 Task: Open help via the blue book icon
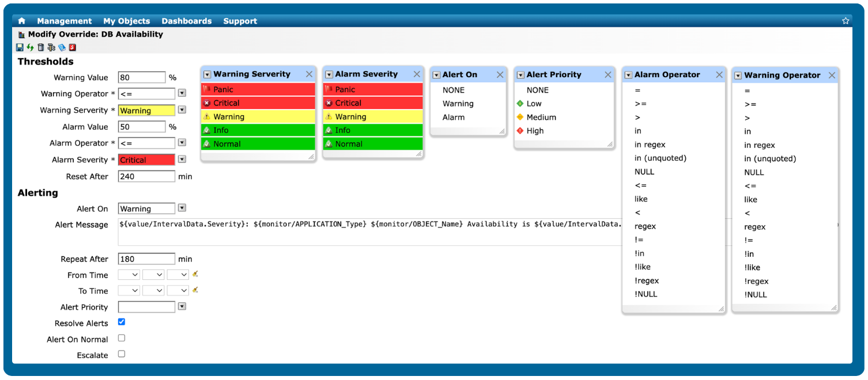(61, 47)
